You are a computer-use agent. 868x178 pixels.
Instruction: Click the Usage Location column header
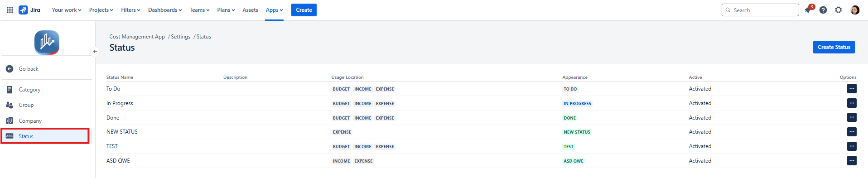point(347,77)
